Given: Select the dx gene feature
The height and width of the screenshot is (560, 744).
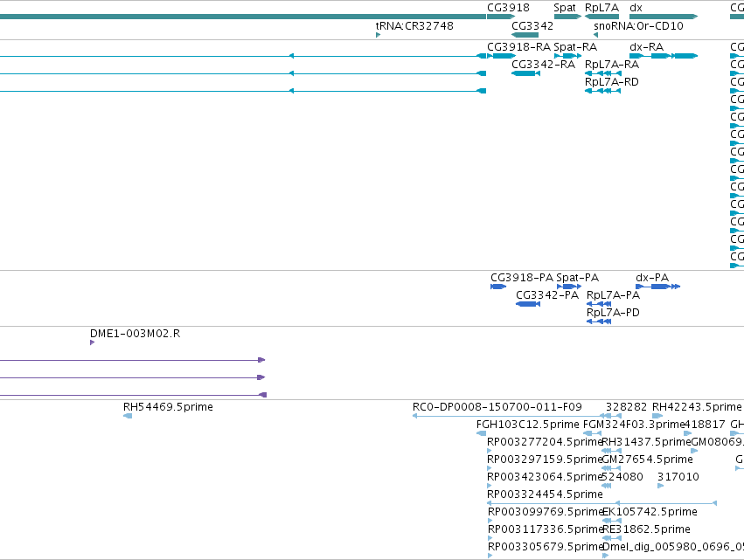Looking at the screenshot, I should point(664,17).
